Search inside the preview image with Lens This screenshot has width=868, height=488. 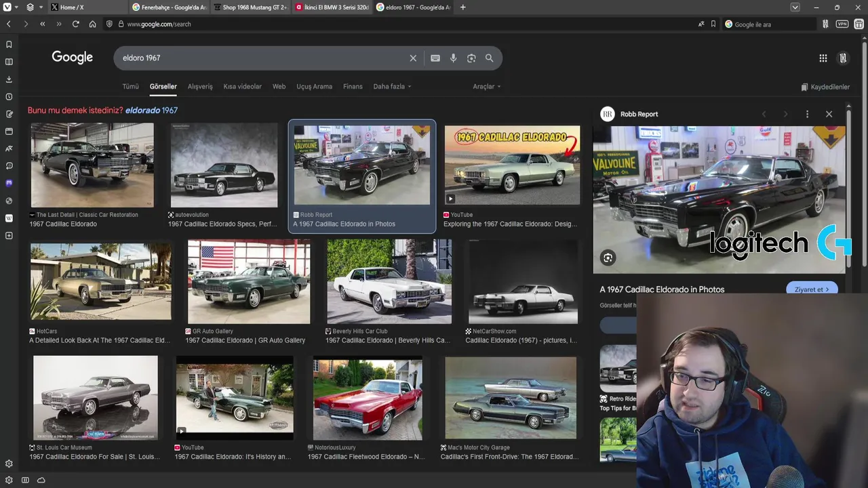tap(608, 258)
